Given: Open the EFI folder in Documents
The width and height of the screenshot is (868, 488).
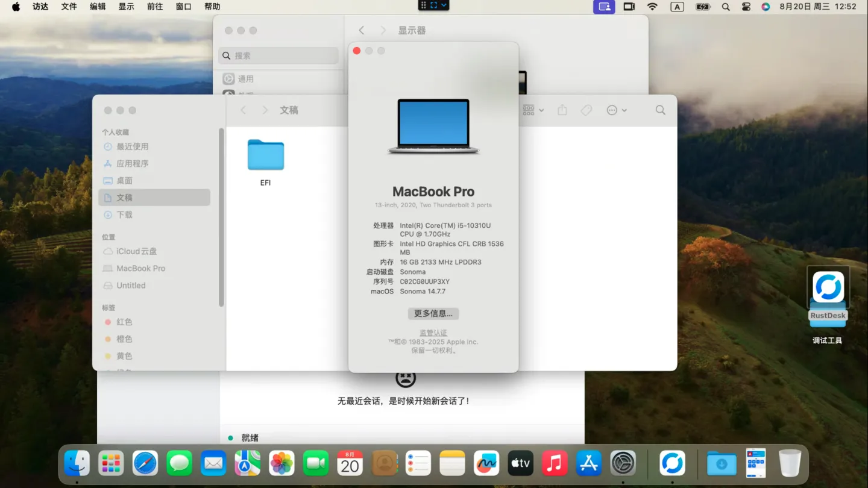Looking at the screenshot, I should (x=265, y=155).
